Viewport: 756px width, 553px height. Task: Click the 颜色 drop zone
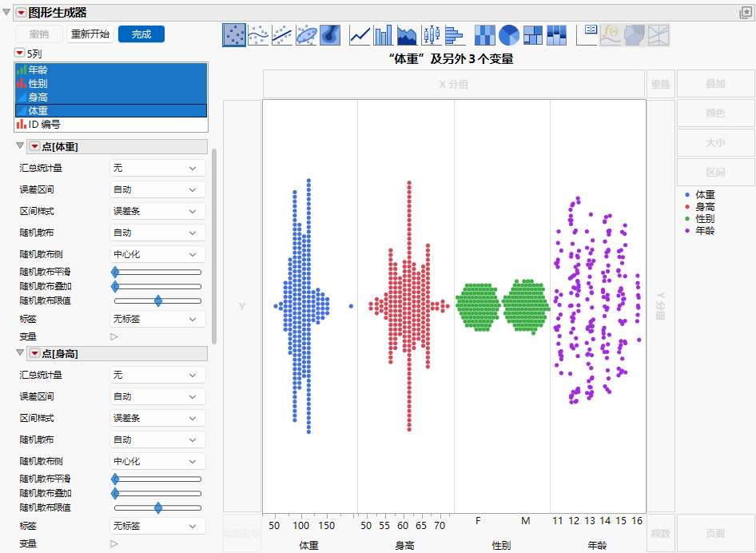point(715,113)
